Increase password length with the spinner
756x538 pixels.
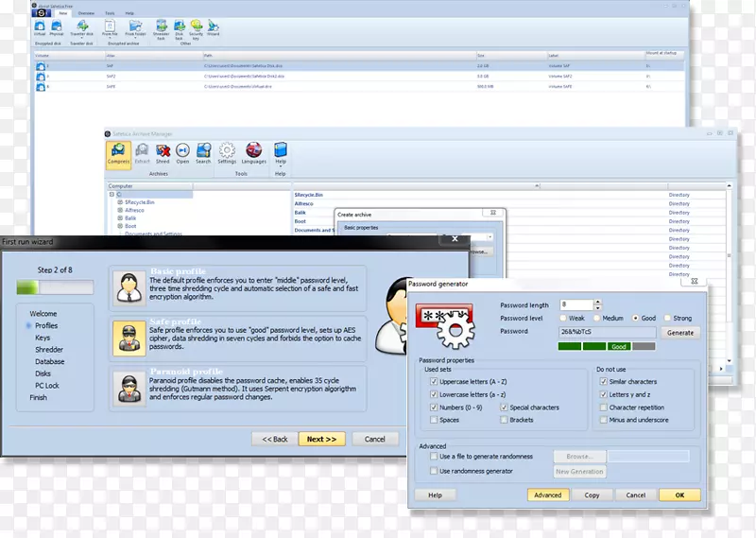(597, 302)
